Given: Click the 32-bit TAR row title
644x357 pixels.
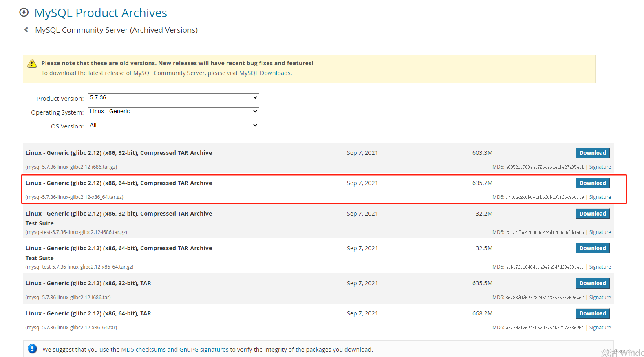Looking at the screenshot, I should [88, 283].
